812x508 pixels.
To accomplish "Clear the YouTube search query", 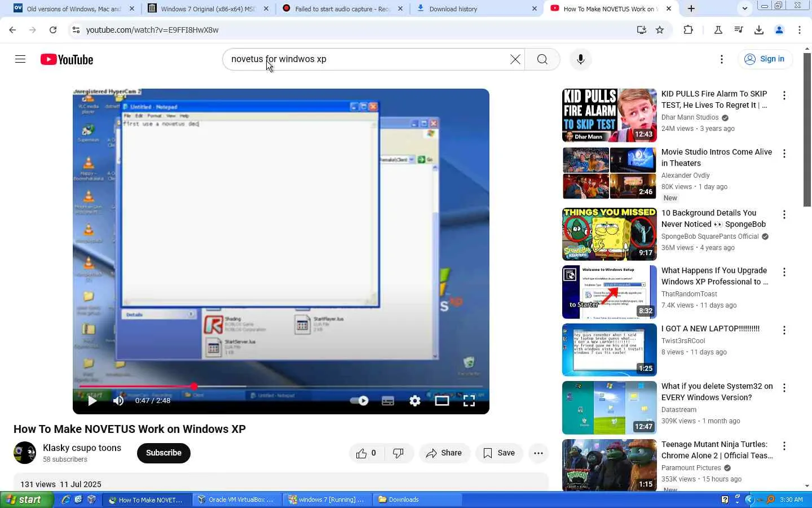I will [515, 59].
